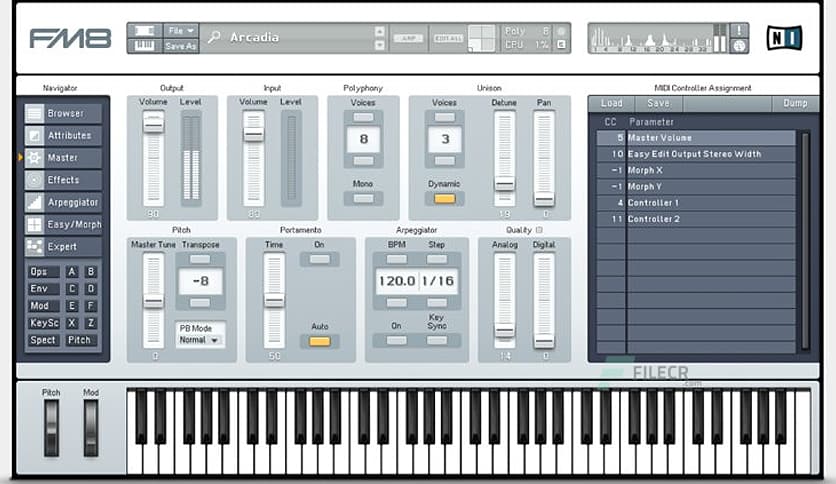The image size is (836, 484).
Task: Select operator B in the Expert section
Action: point(91,272)
